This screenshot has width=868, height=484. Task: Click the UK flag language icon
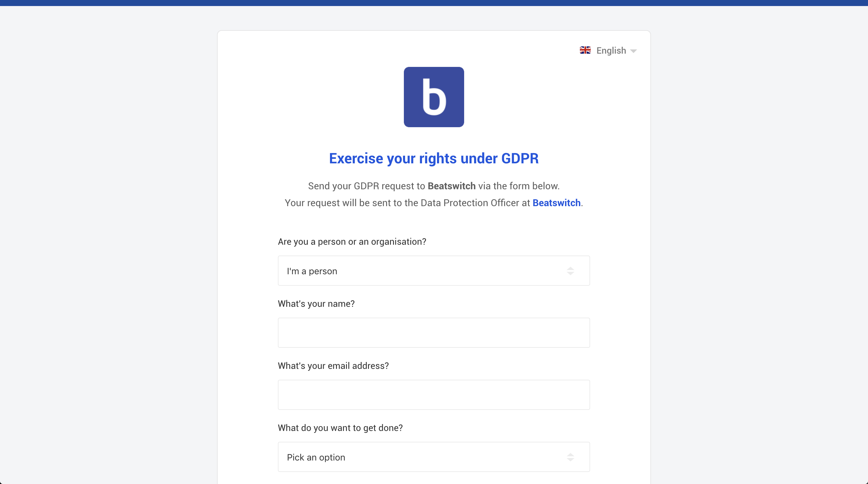coord(585,50)
